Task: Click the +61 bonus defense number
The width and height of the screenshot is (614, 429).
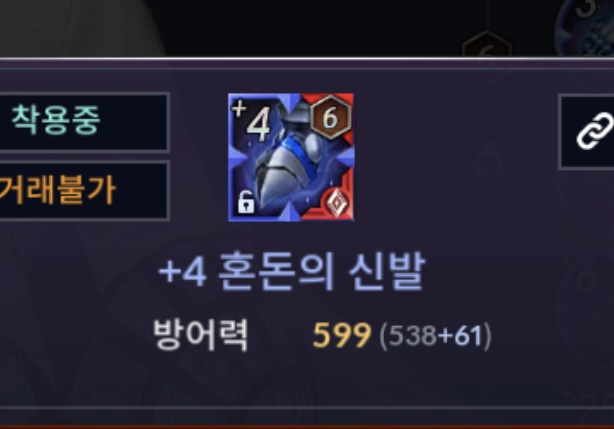Action: tap(460, 335)
